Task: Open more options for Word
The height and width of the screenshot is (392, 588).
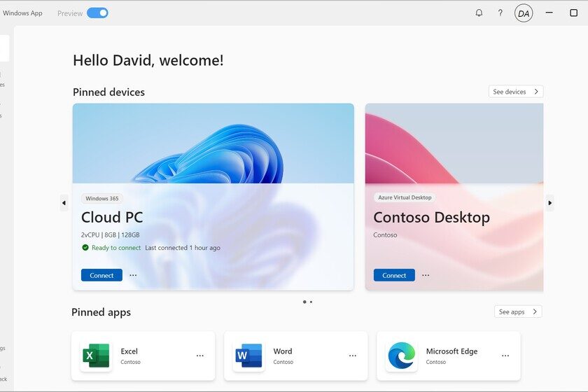Action: (x=353, y=356)
